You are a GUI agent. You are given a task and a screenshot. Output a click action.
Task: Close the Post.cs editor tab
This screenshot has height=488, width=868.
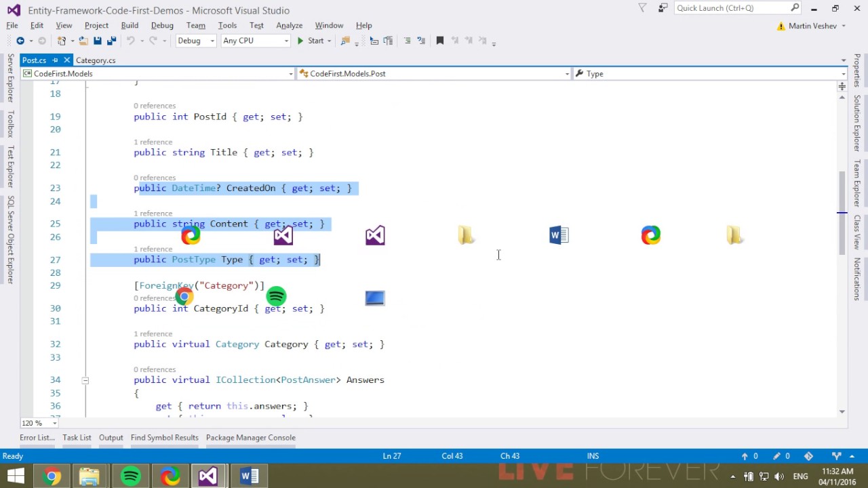(x=66, y=60)
